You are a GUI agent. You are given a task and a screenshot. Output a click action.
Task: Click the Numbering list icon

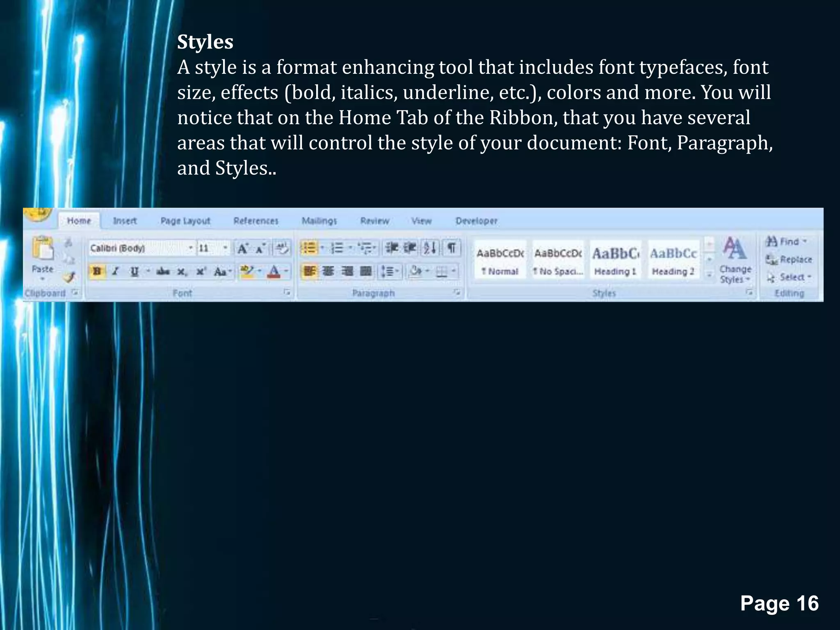337,248
